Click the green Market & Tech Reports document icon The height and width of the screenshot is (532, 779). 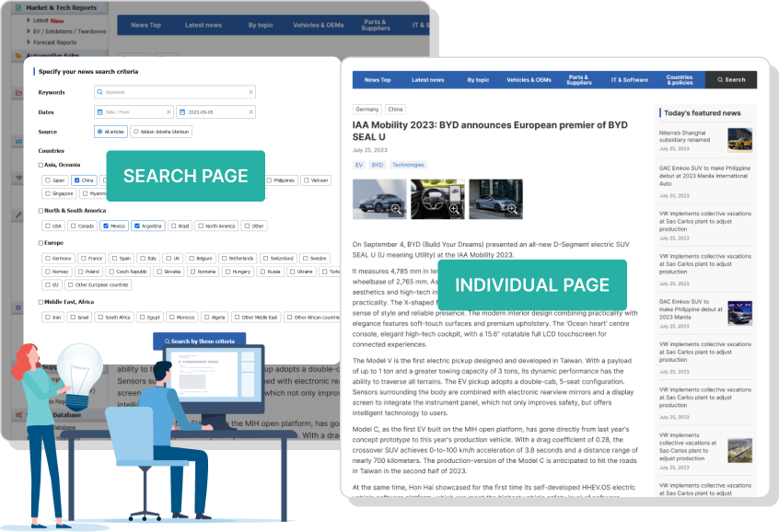tap(18, 8)
